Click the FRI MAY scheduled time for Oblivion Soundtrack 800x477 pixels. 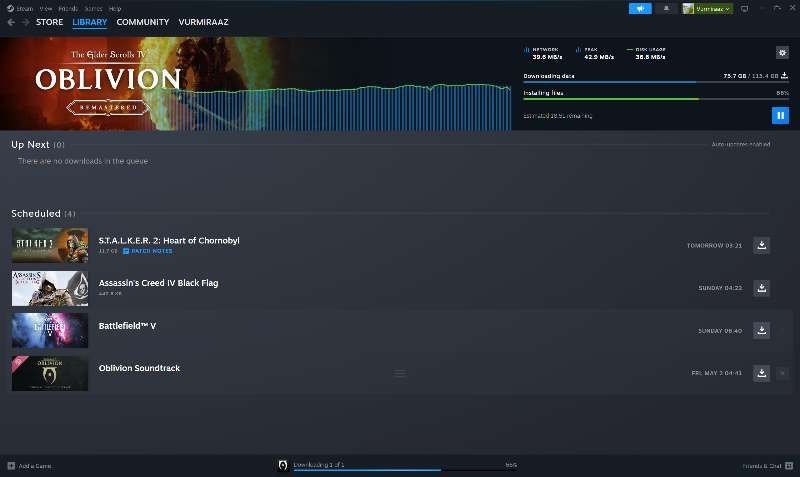tap(717, 373)
